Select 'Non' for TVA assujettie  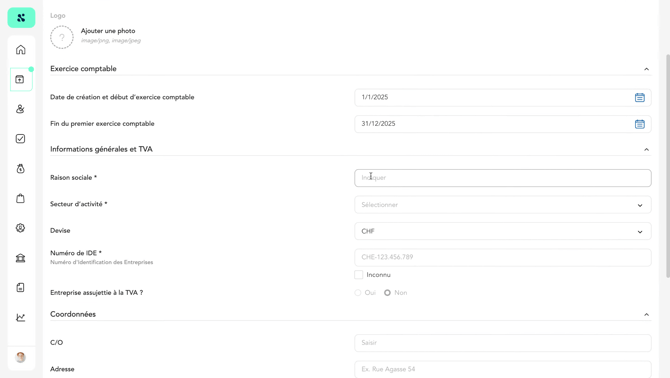pos(387,293)
